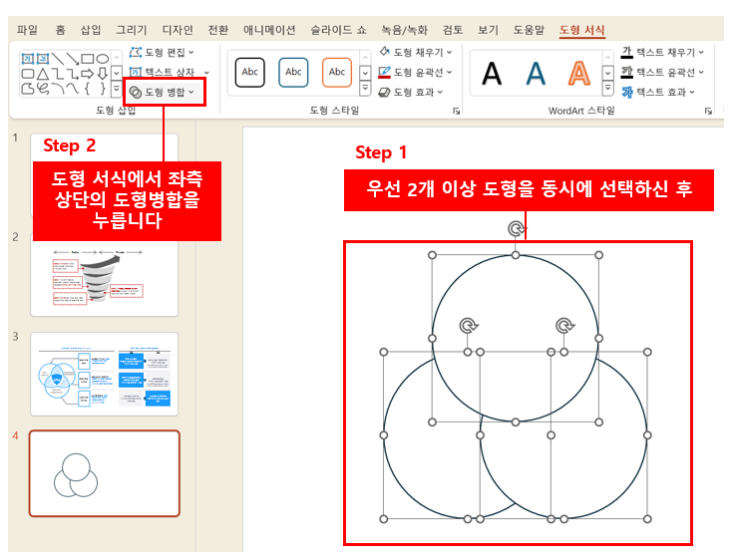Select the slide 4 thumbnail
The height and width of the screenshot is (560, 736).
pyautogui.click(x=104, y=473)
